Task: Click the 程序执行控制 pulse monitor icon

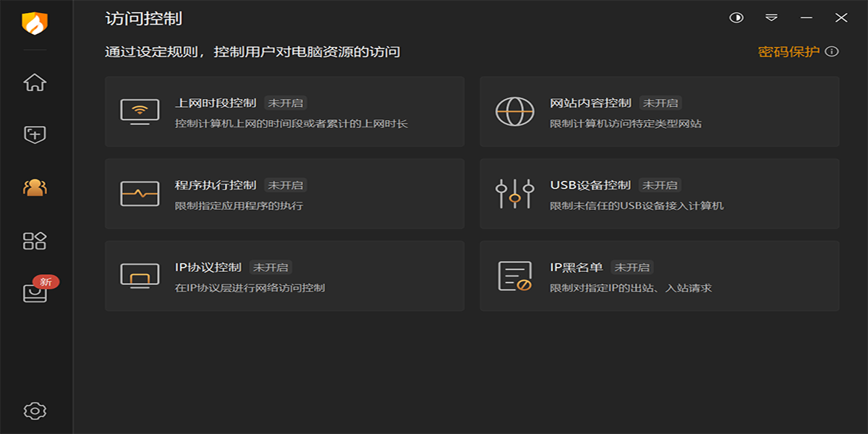Action: pyautogui.click(x=140, y=194)
